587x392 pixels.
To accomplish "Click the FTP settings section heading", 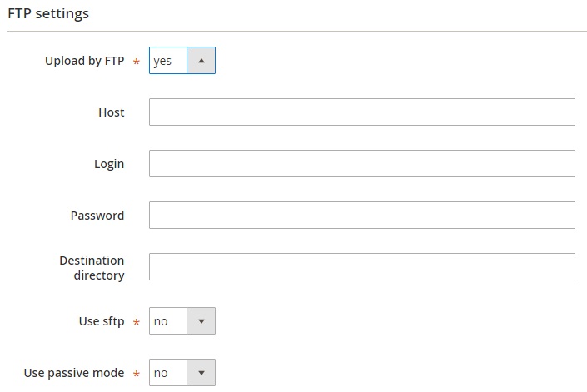I will tap(48, 13).
